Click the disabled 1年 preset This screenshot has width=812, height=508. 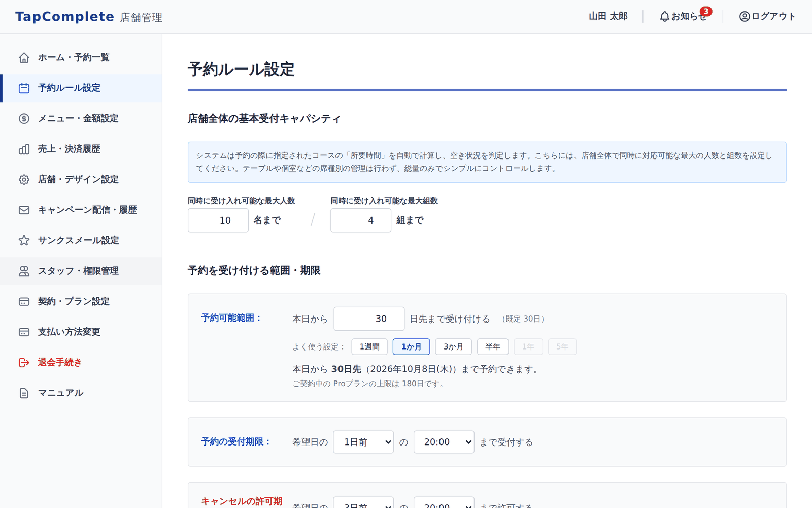point(528,346)
